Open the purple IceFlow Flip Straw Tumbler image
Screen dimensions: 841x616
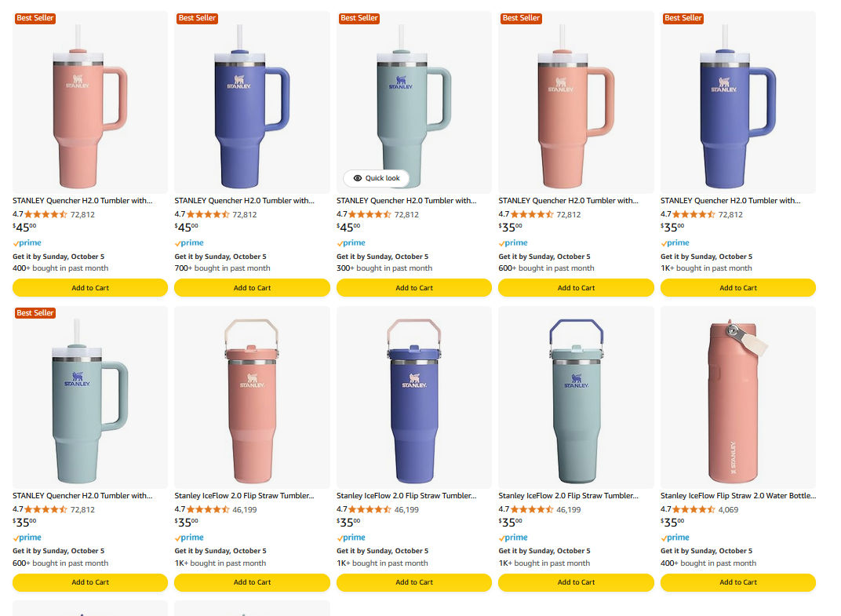(x=413, y=397)
